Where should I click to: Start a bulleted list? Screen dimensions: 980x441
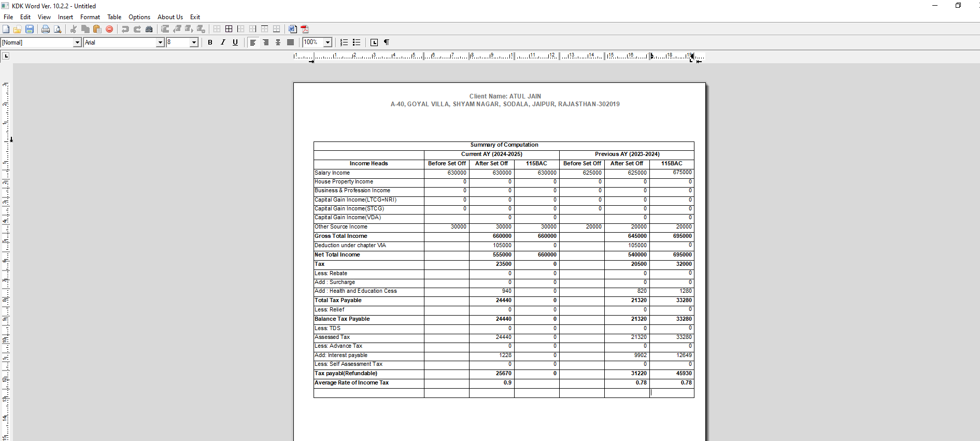pos(357,42)
